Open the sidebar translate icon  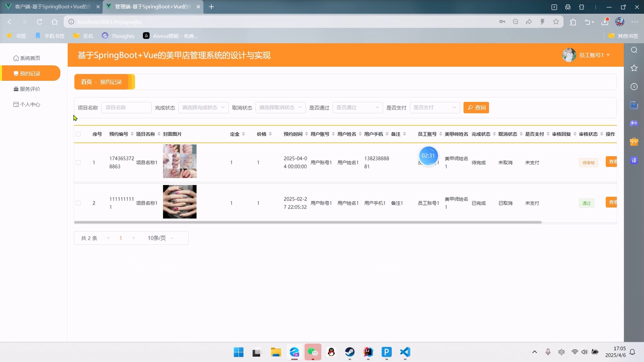[634, 160]
